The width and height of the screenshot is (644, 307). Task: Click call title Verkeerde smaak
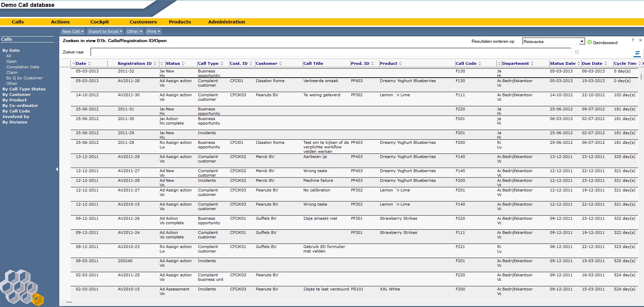click(321, 81)
